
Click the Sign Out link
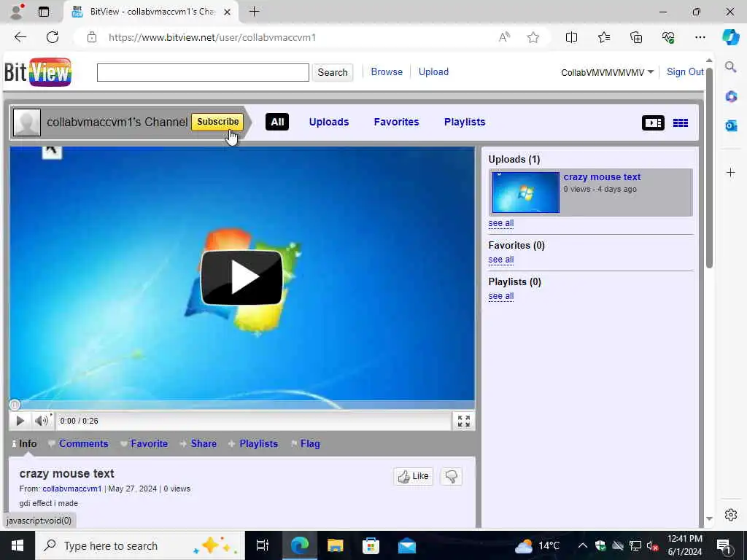coord(684,72)
